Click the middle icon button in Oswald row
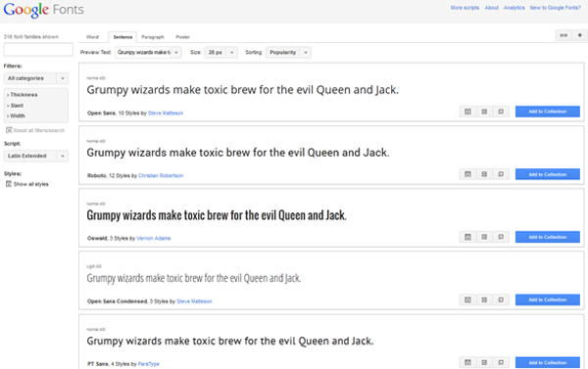Image resolution: width=588 pixels, height=369 pixels. click(484, 237)
